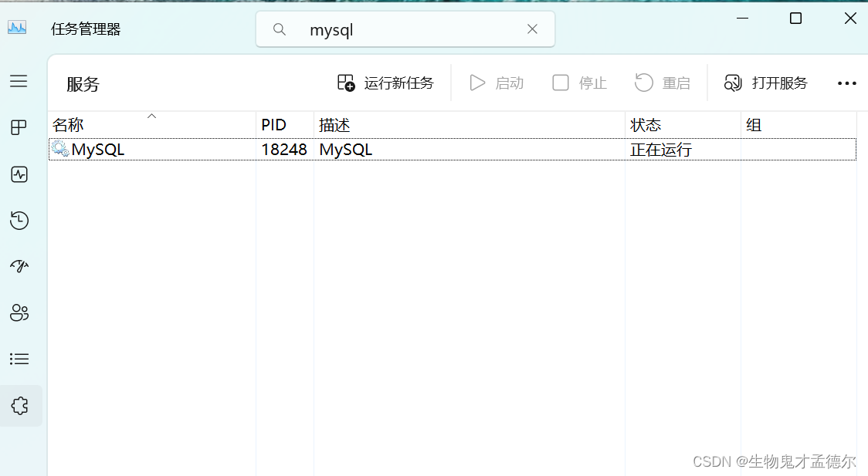Viewport: 868px width, 476px height.
Task: Click the Task Manager app icon
Action: tap(17, 27)
